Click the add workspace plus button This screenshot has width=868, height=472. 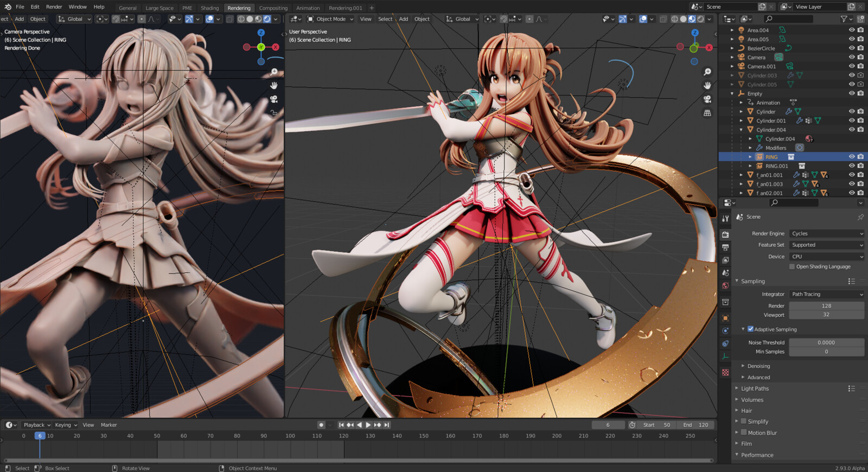pos(372,8)
